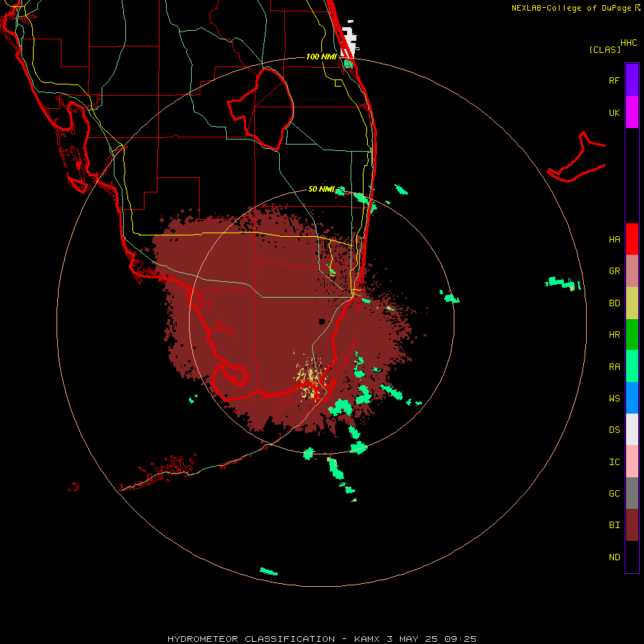Click the BD legend label
The width and height of the screenshot is (644, 644).
pos(614,303)
